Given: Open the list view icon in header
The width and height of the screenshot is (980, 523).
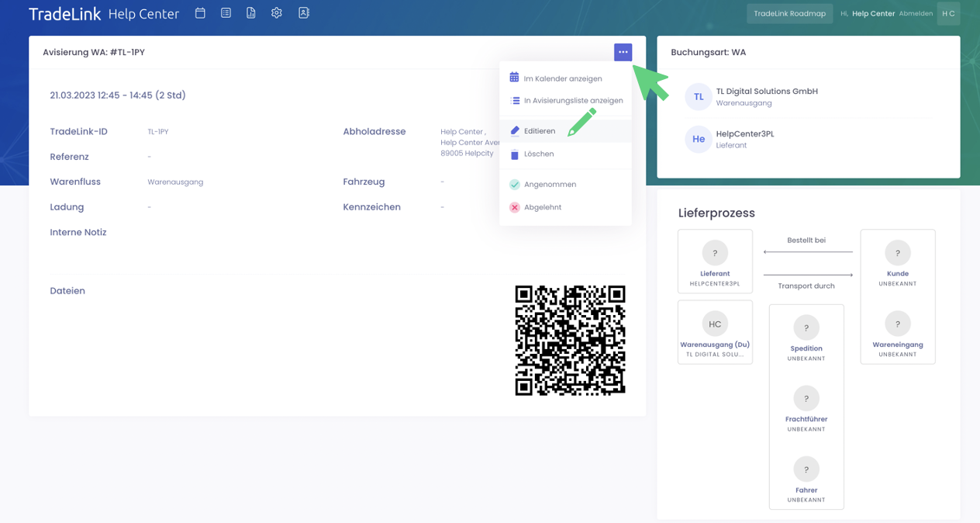Looking at the screenshot, I should 226,13.
